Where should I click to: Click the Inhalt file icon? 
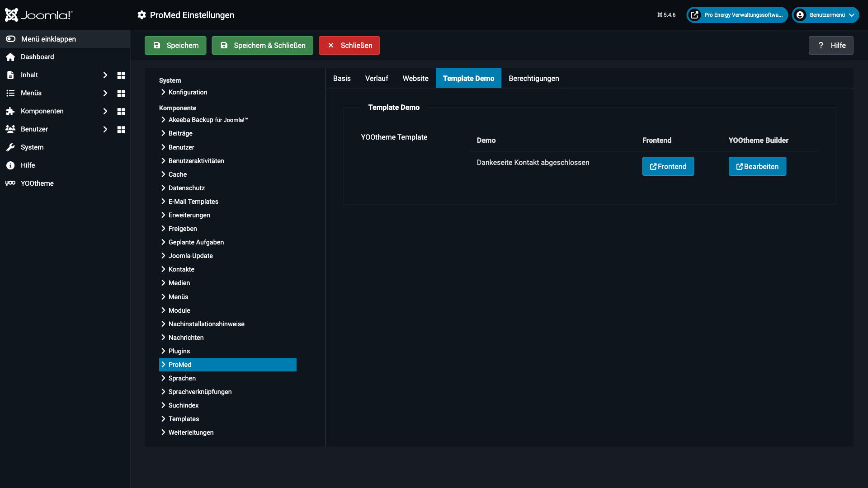tap(10, 75)
